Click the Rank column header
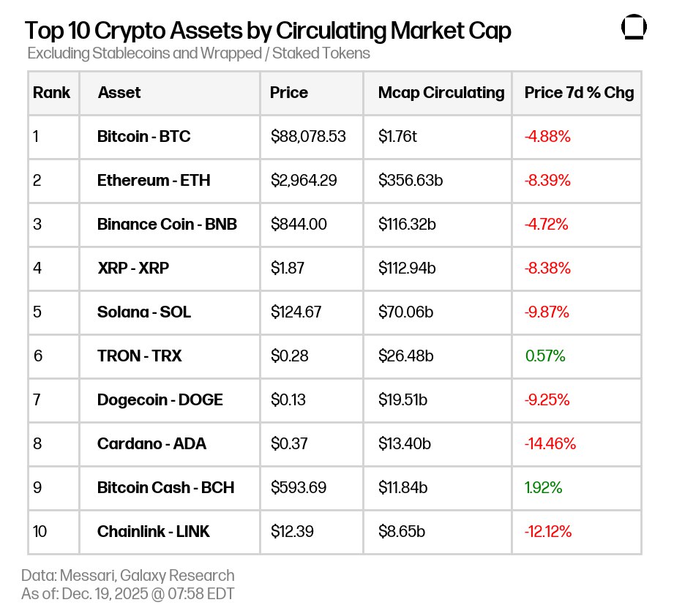This screenshot has height=616, width=674. [52, 93]
